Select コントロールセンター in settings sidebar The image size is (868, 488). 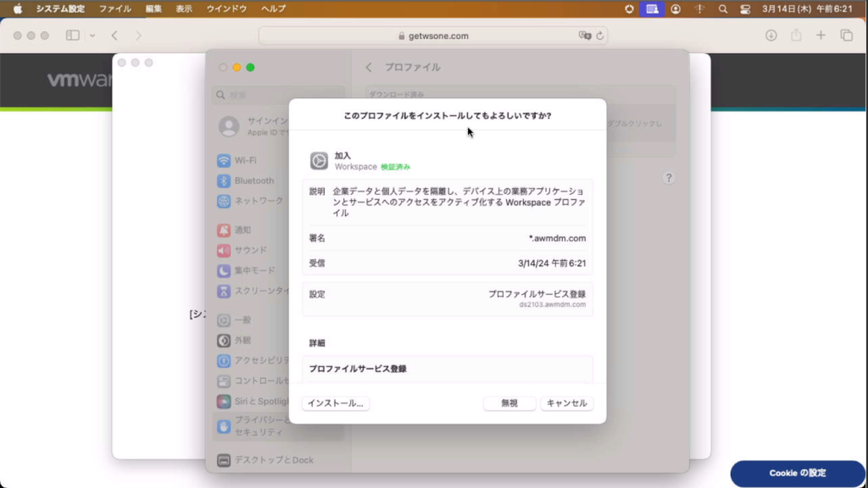(278, 381)
